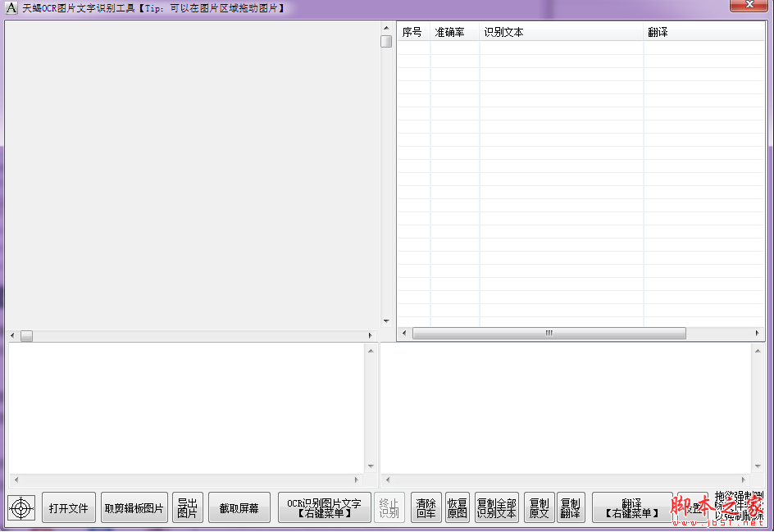Capture the screen with 截取屏幕
The width and height of the screenshot is (774, 532).
tap(239, 507)
